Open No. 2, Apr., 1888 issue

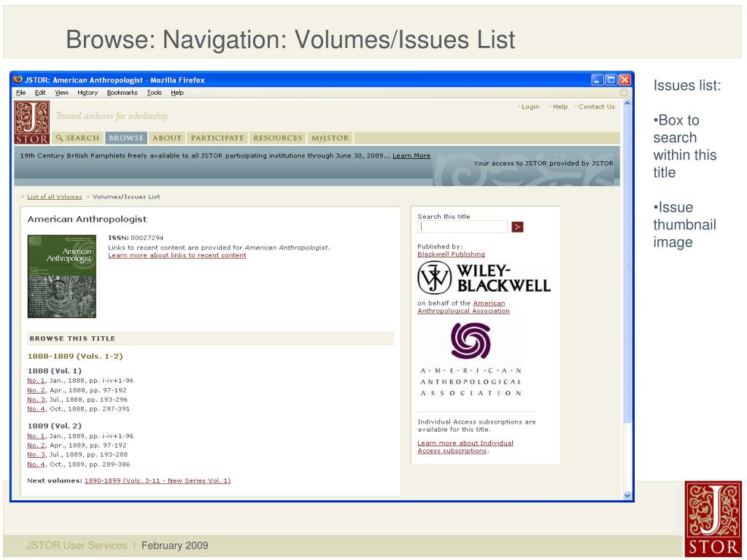pos(36,390)
